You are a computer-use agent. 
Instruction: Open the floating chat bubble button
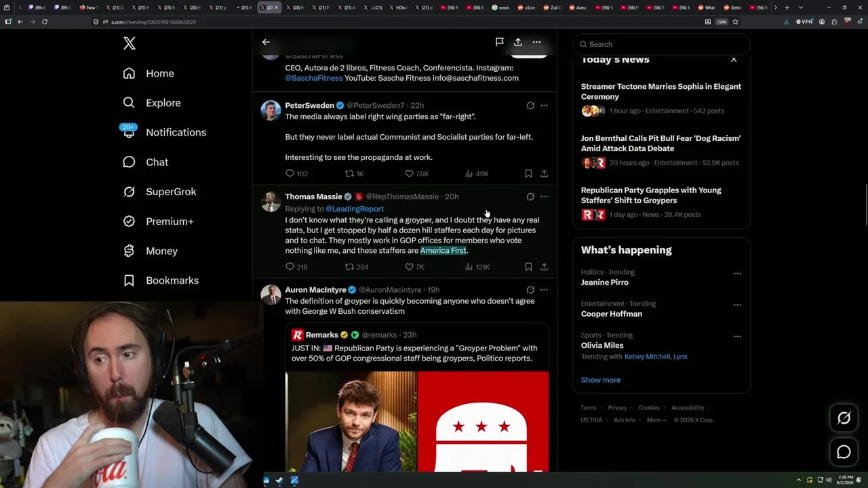[x=844, y=452]
